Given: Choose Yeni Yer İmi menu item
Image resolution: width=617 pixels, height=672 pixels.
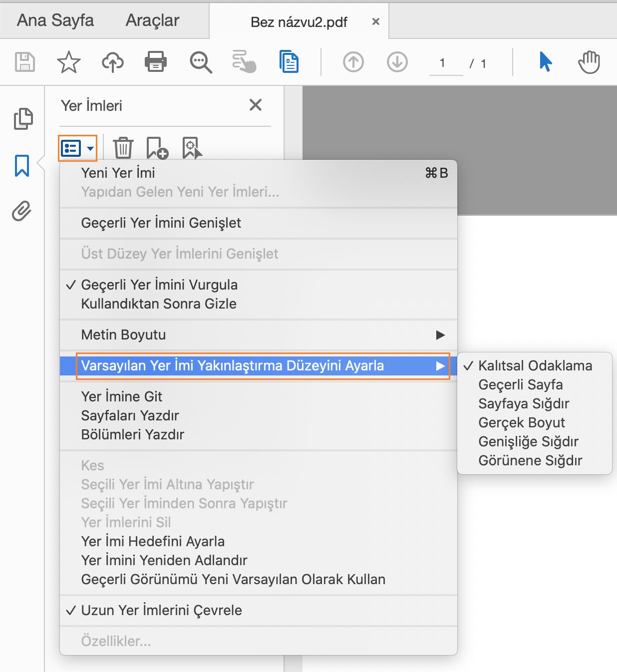Looking at the screenshot, I should coord(259,173).
